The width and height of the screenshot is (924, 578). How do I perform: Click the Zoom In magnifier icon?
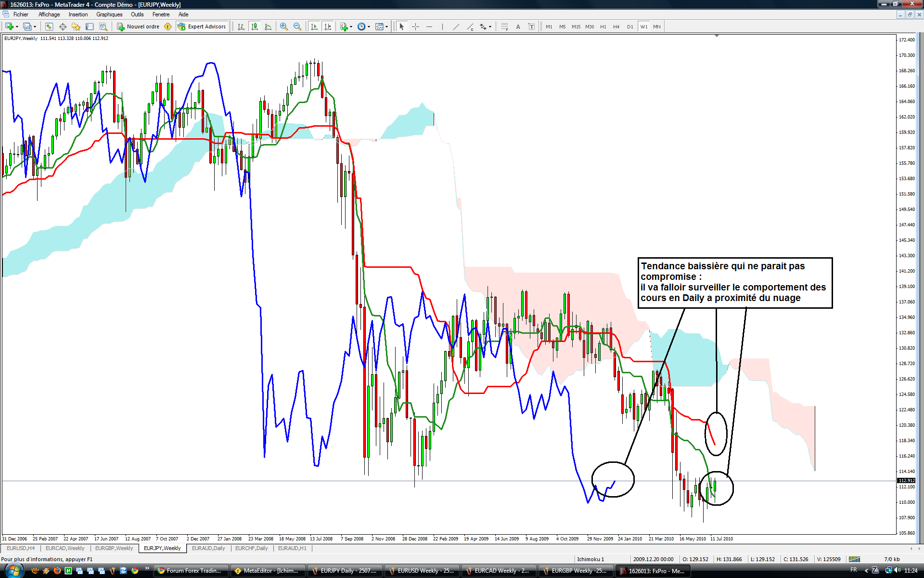tap(284, 26)
